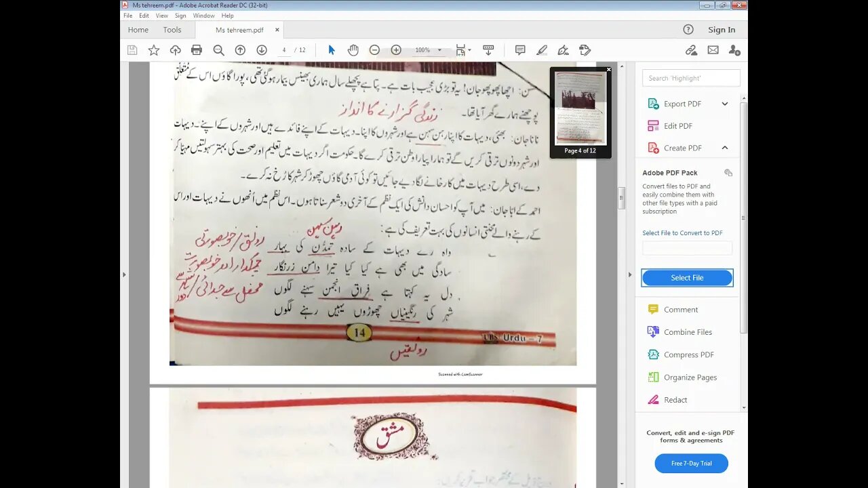Collapse the right tools pane arrow
The height and width of the screenshot is (488, 868).
coord(630,274)
